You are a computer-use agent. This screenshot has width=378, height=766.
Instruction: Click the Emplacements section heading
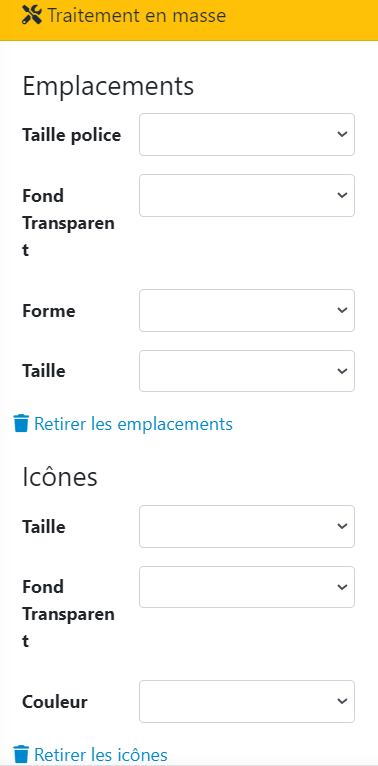tap(108, 86)
